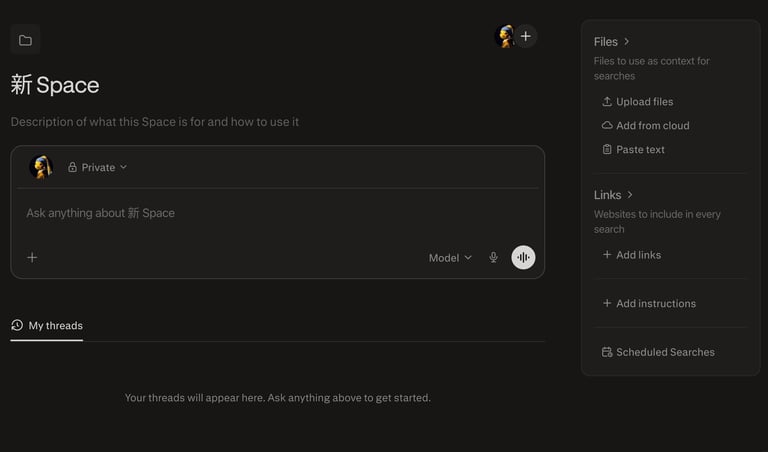
Task: Click the microphone dictation icon
Action: [493, 258]
